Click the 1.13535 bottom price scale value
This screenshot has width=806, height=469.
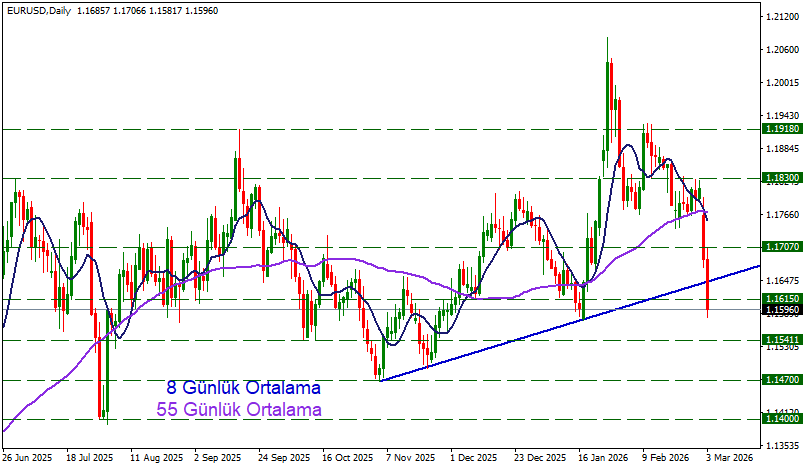point(779,445)
